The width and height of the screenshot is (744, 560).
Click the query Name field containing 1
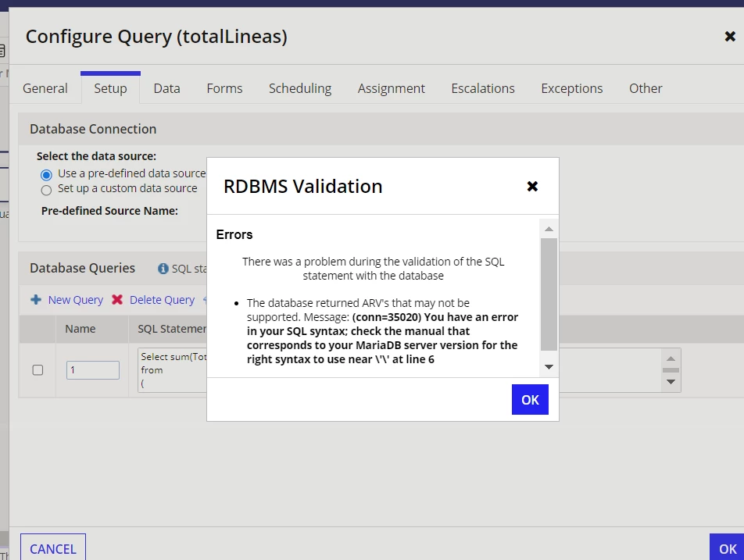click(x=92, y=370)
